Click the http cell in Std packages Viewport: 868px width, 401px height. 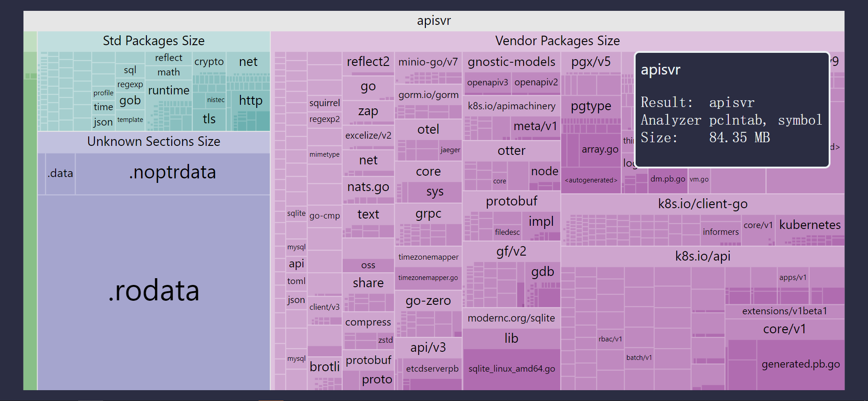click(250, 101)
